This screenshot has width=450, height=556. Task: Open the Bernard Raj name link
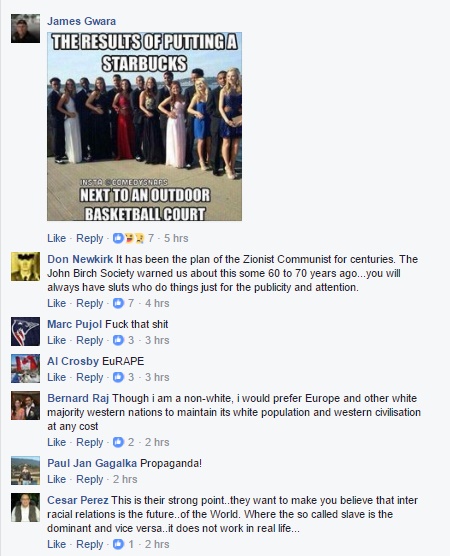point(78,398)
